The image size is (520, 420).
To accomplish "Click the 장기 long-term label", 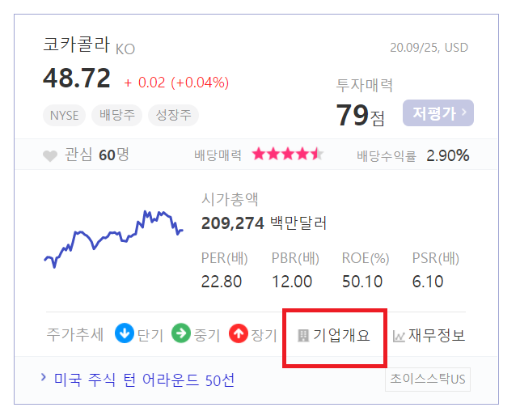I will (x=264, y=335).
